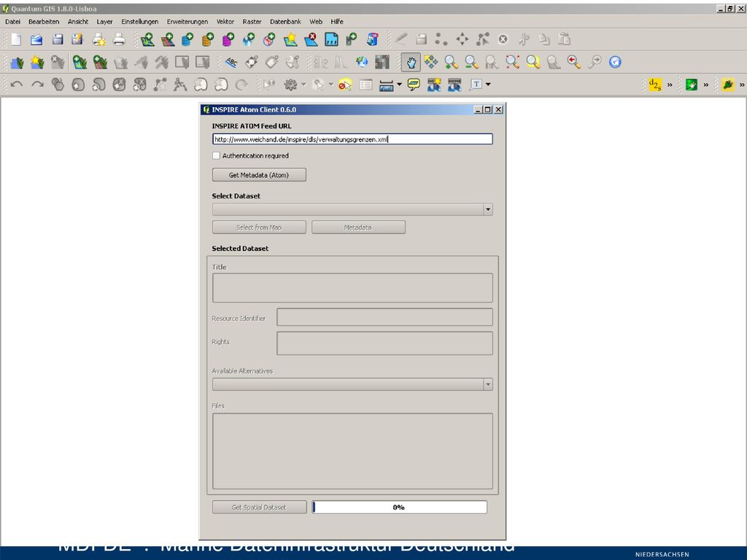Click the Get Metadata (Atom) button

[259, 175]
